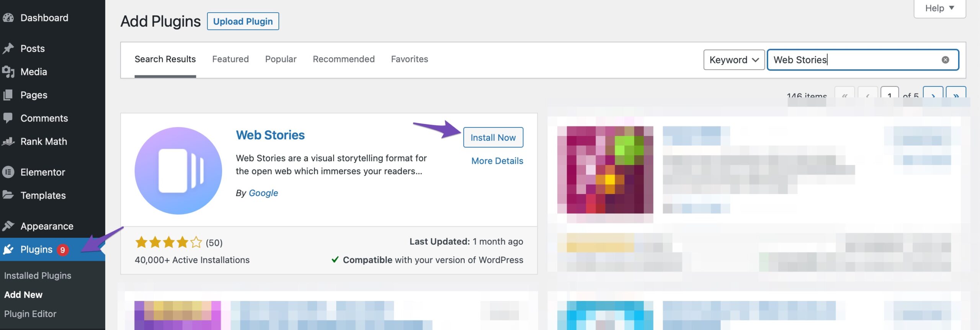Click the star rating for Web Stories
Viewport: 980px width, 330px height.
click(168, 242)
